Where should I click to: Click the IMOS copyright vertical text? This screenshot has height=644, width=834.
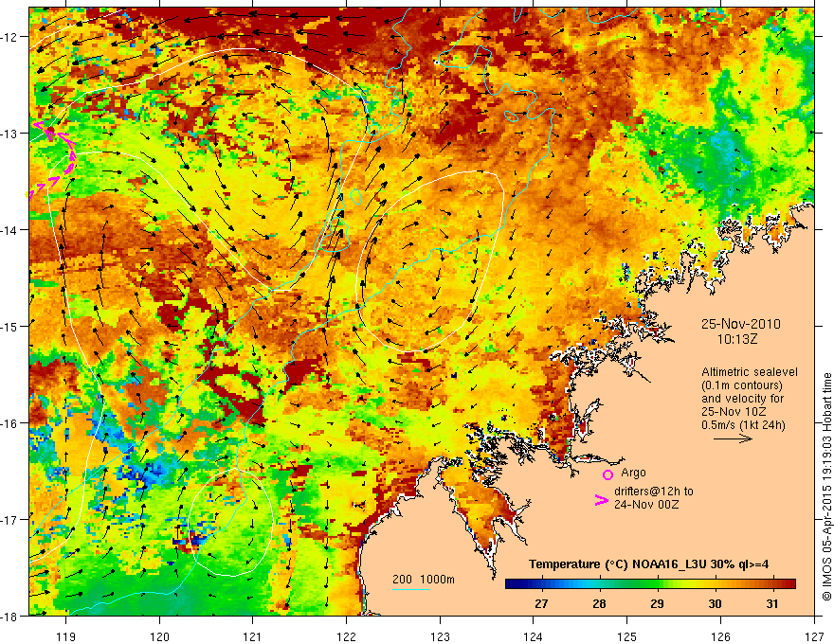[827, 487]
